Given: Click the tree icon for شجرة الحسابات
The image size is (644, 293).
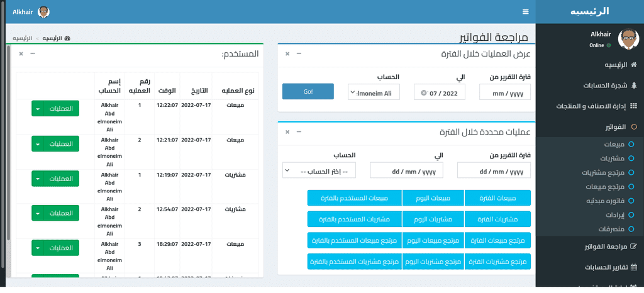Looking at the screenshot, I should tap(634, 86).
